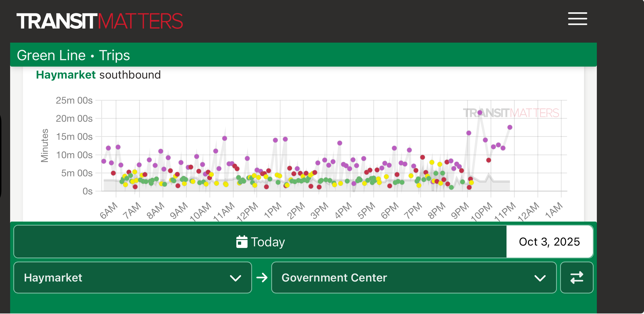Image resolution: width=644 pixels, height=314 pixels.
Task: Open the hamburger menu icon
Action: coord(577,19)
